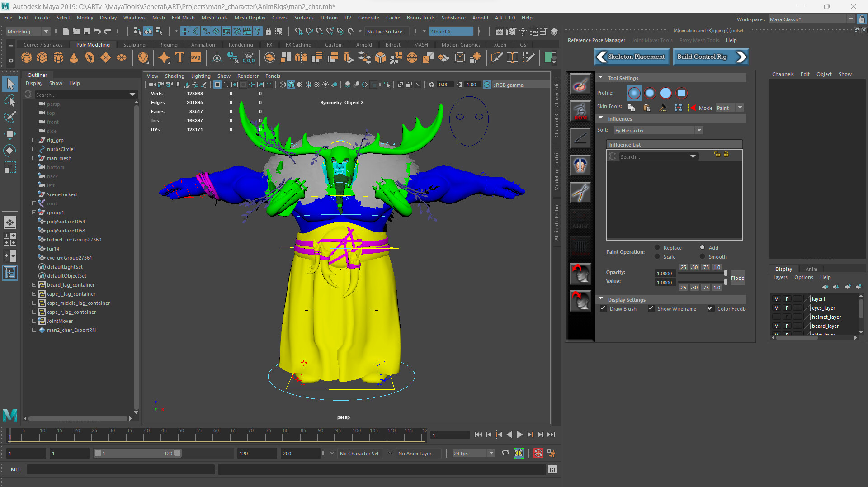The image size is (868, 487).
Task: Expand the beard_lag_container node
Action: (34, 285)
